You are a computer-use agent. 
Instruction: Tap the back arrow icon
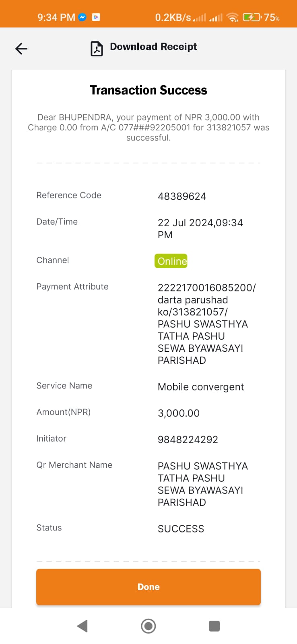click(x=21, y=49)
